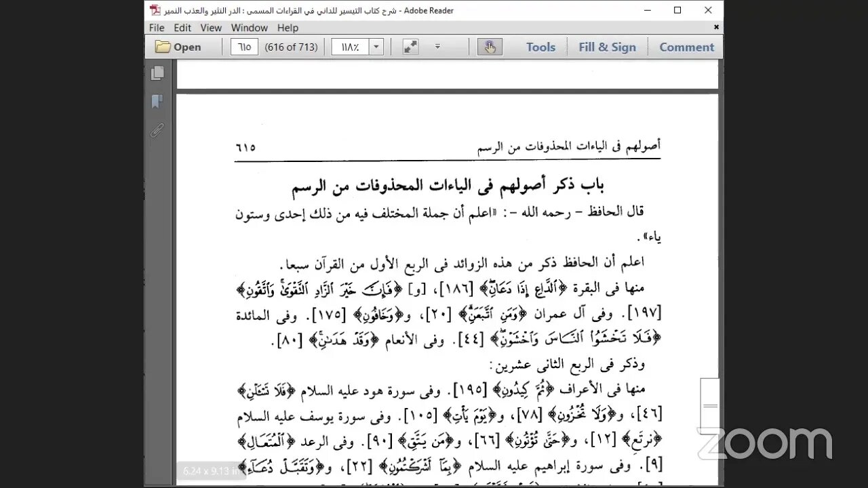Expand the zoom level dropdown arrow
868x488 pixels.
376,47
